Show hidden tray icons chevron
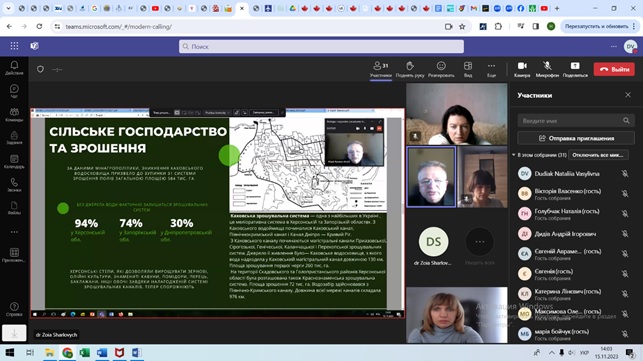The height and width of the screenshot is (361, 643). [x=552, y=352]
